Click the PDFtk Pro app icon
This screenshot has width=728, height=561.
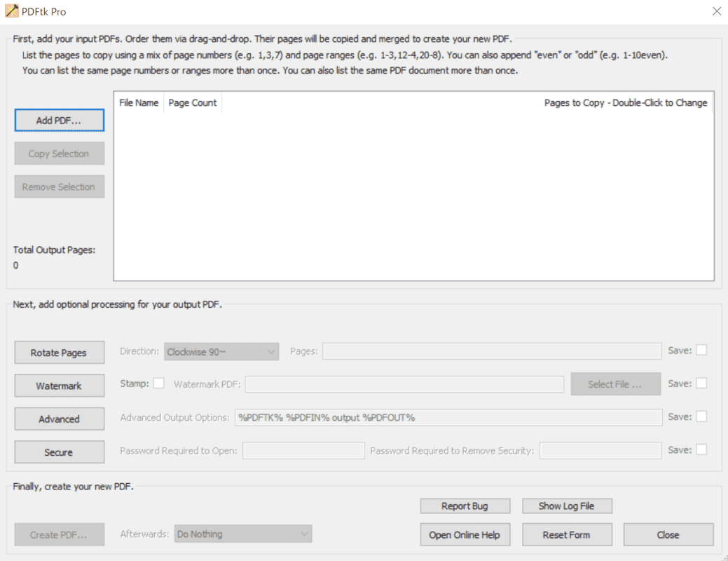[12, 11]
